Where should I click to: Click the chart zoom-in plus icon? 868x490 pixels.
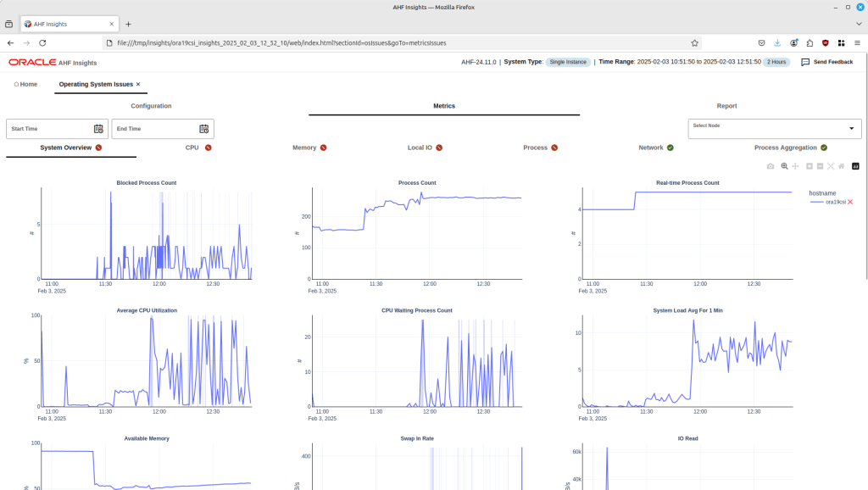[810, 166]
